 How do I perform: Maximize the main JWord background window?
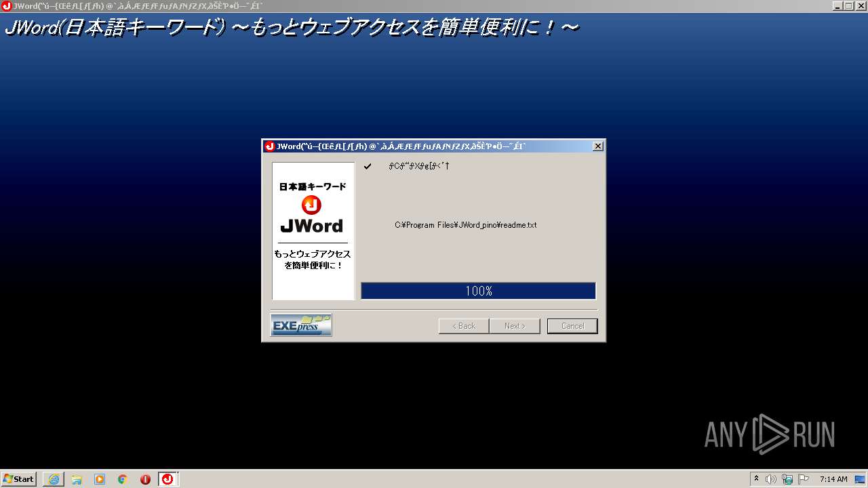(848, 6)
